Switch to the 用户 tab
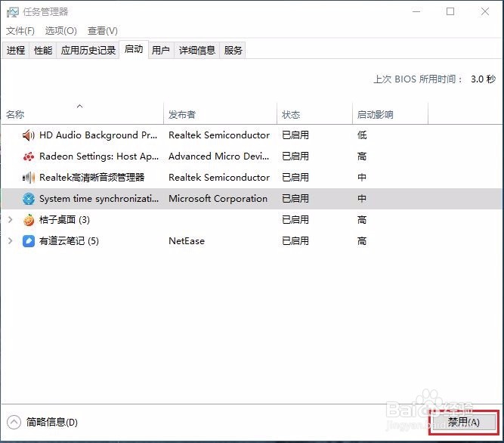Screen dimensions: 504x443 pos(161,51)
